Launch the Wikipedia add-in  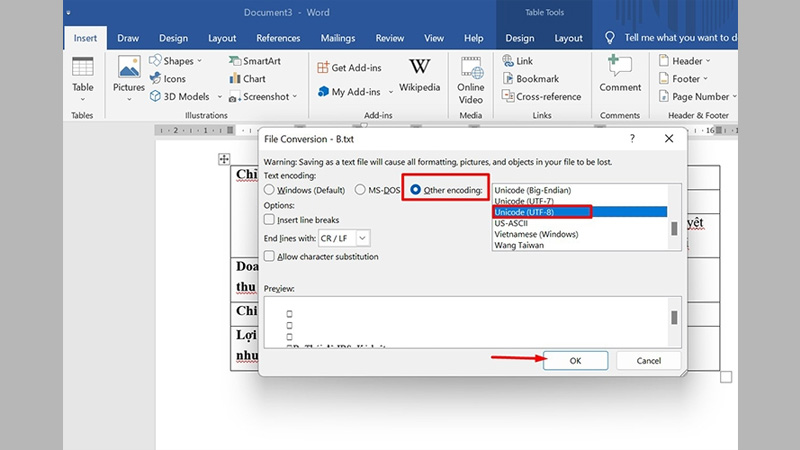tap(419, 75)
